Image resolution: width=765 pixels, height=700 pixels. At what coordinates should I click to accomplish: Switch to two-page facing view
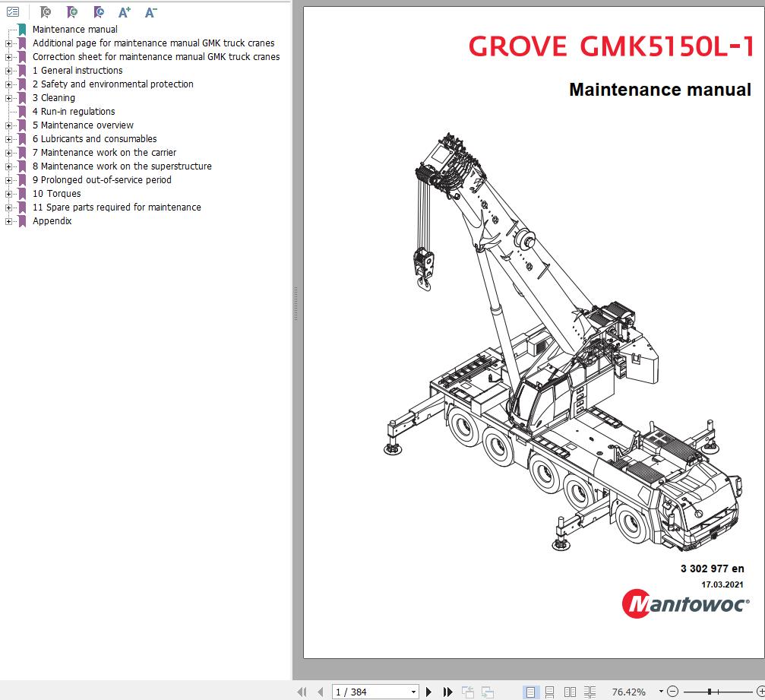[x=570, y=692]
